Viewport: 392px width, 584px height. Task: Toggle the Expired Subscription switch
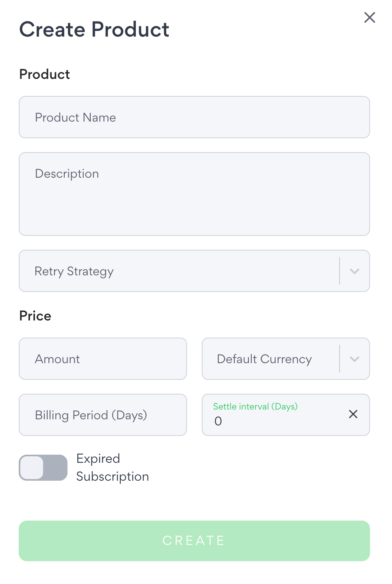[x=43, y=468]
